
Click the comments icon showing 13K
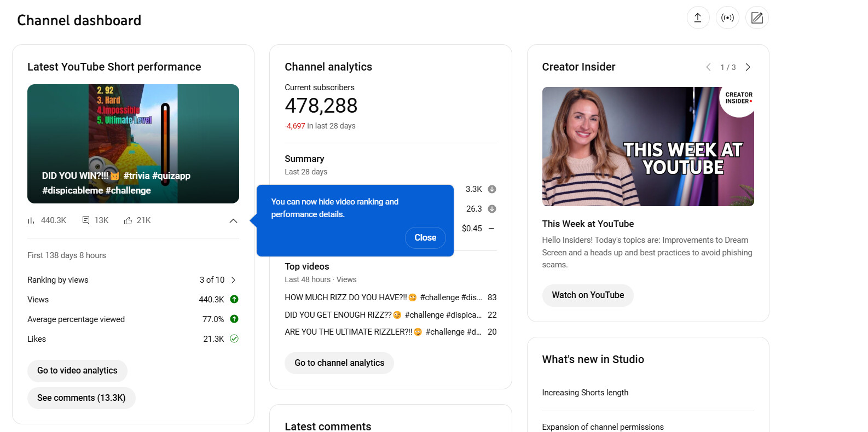(x=86, y=220)
